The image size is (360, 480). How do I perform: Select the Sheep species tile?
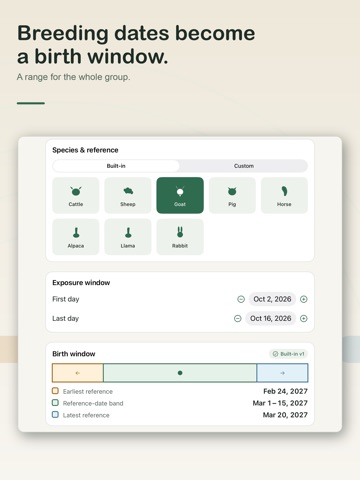[128, 195]
